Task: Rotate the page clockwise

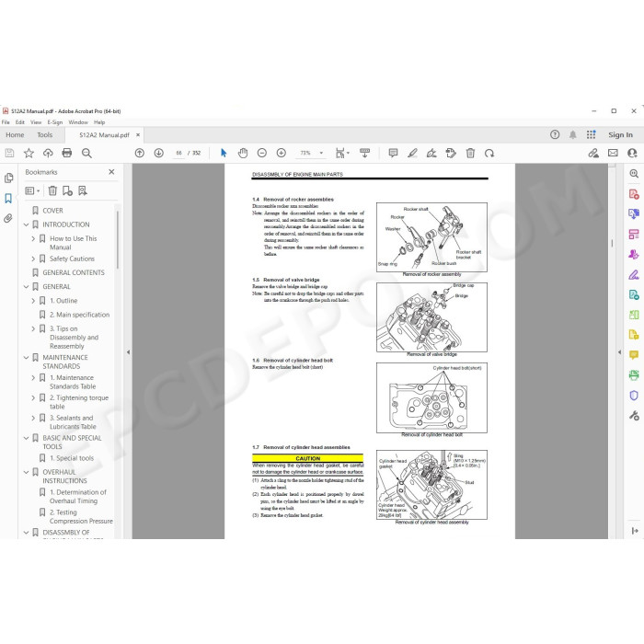Action: click(489, 154)
